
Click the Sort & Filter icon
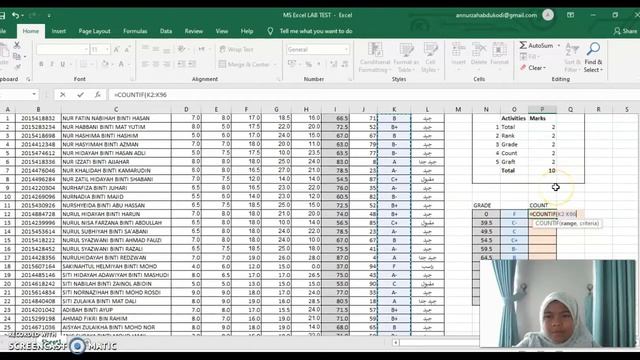(x=572, y=49)
